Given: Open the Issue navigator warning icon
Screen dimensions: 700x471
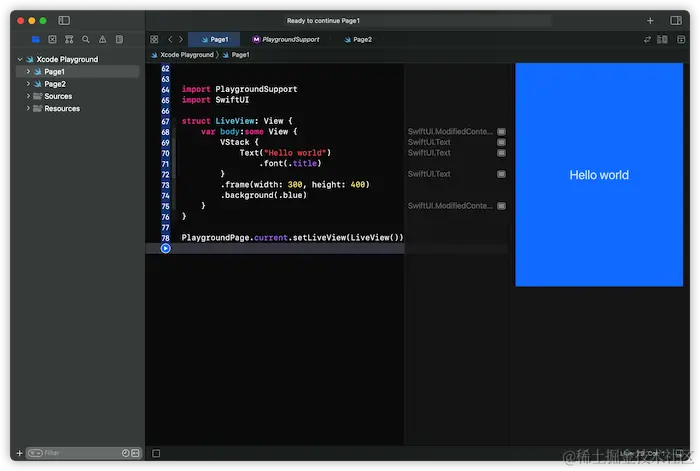Looking at the screenshot, I should (x=102, y=39).
